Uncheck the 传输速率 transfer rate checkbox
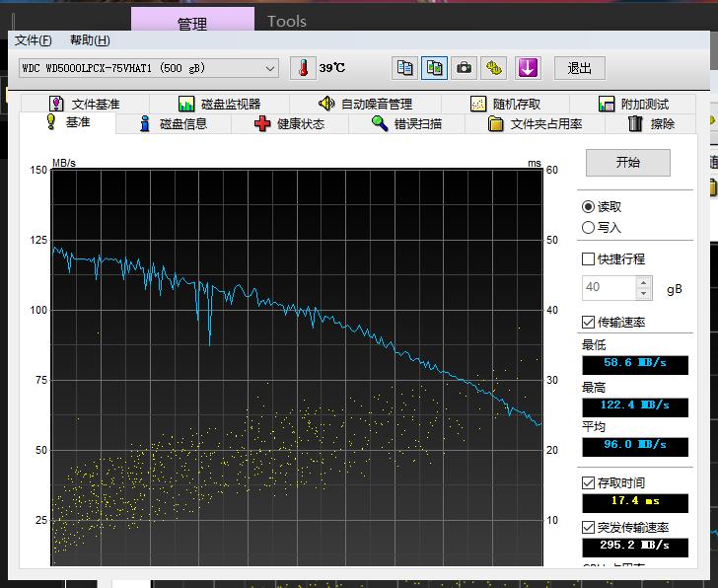 coord(589,323)
